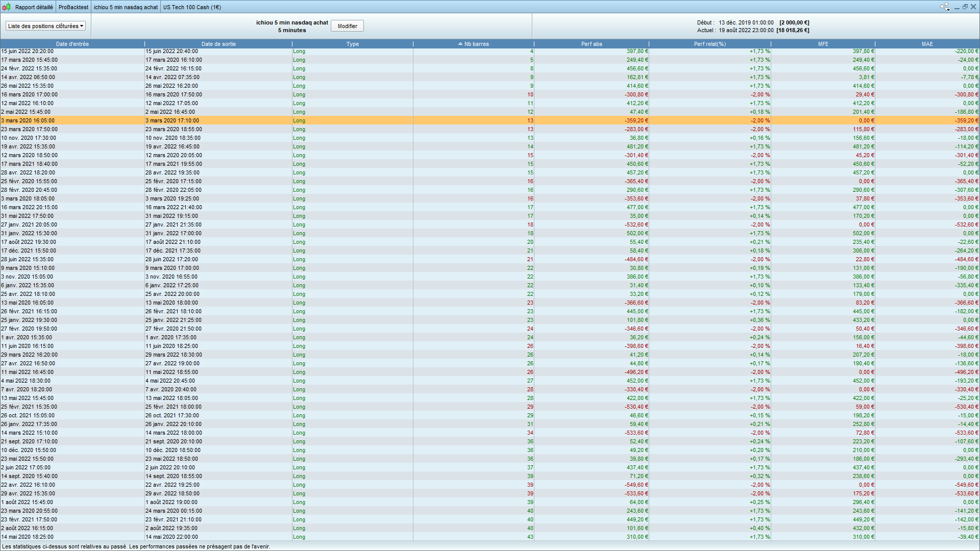The image size is (980, 551).
Task: Select highlighted trade entered 3 mars 2020 16:05
Action: pos(28,121)
